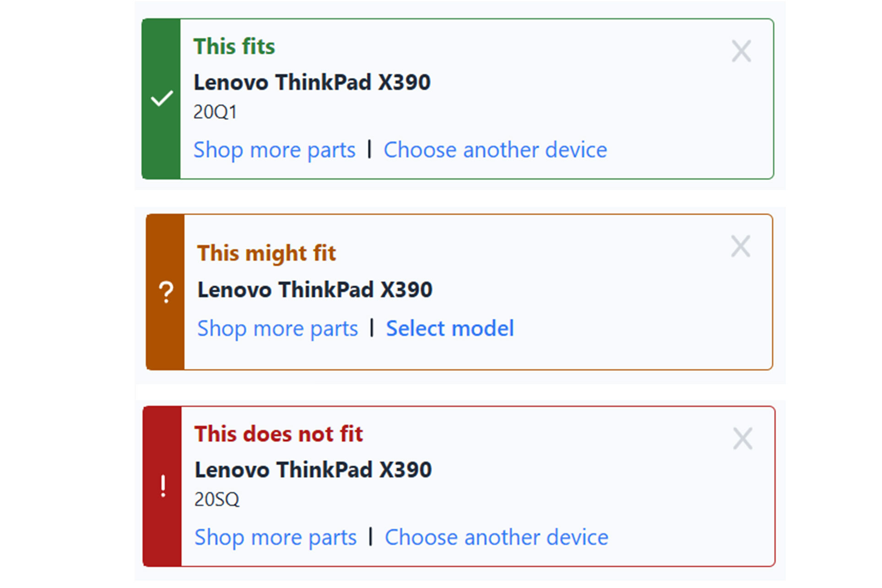Choose another device in the "does not fit" card
This screenshot has height=588, width=882.
pos(496,537)
